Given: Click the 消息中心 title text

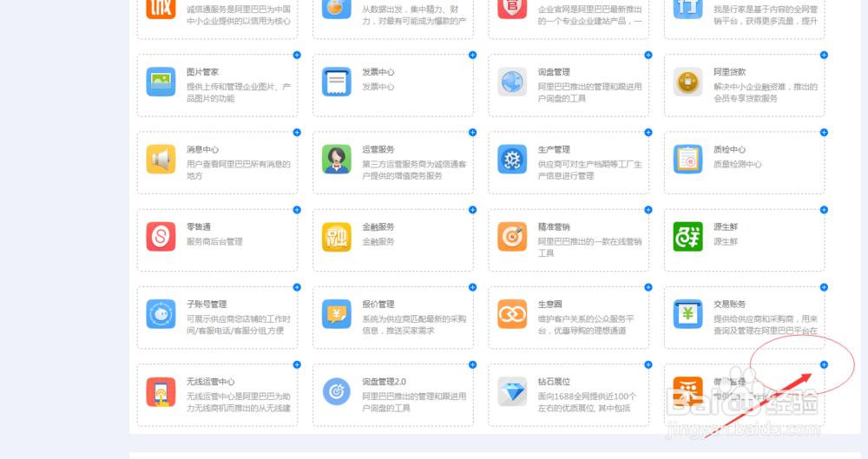Looking at the screenshot, I should point(202,149).
